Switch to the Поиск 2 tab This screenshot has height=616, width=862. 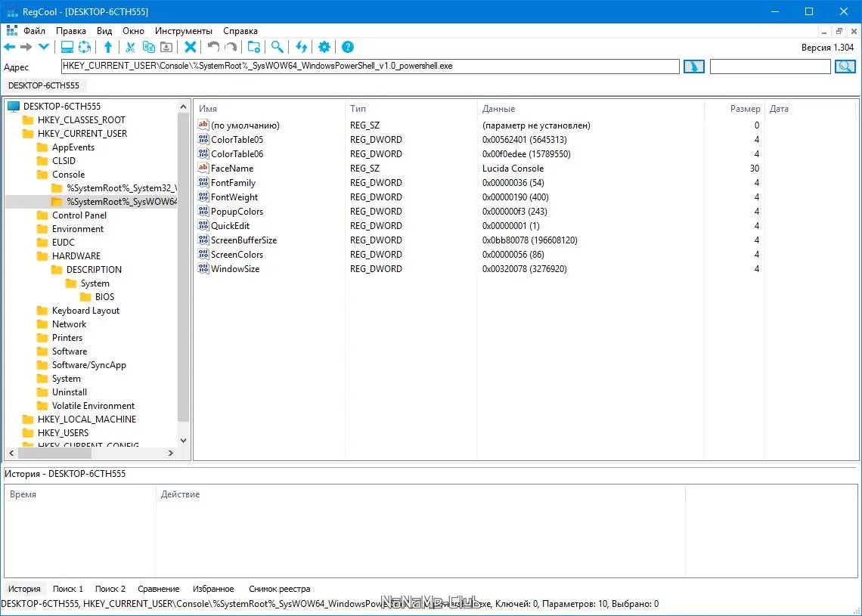[110, 589]
